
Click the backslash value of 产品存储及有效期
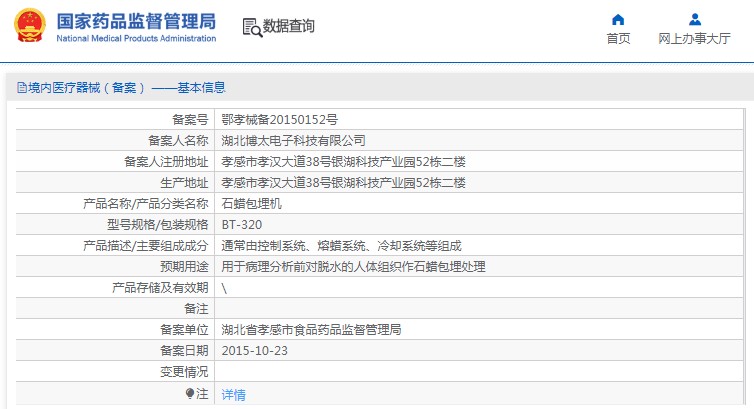click(x=224, y=288)
